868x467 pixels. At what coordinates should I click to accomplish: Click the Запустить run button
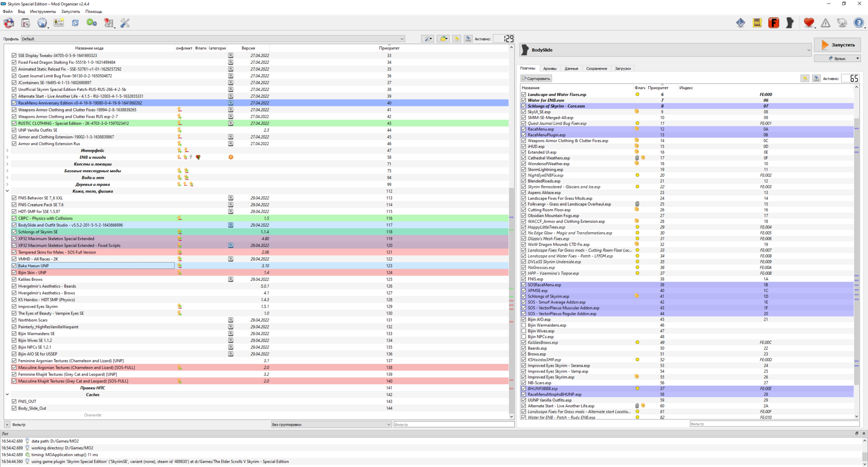coord(838,45)
